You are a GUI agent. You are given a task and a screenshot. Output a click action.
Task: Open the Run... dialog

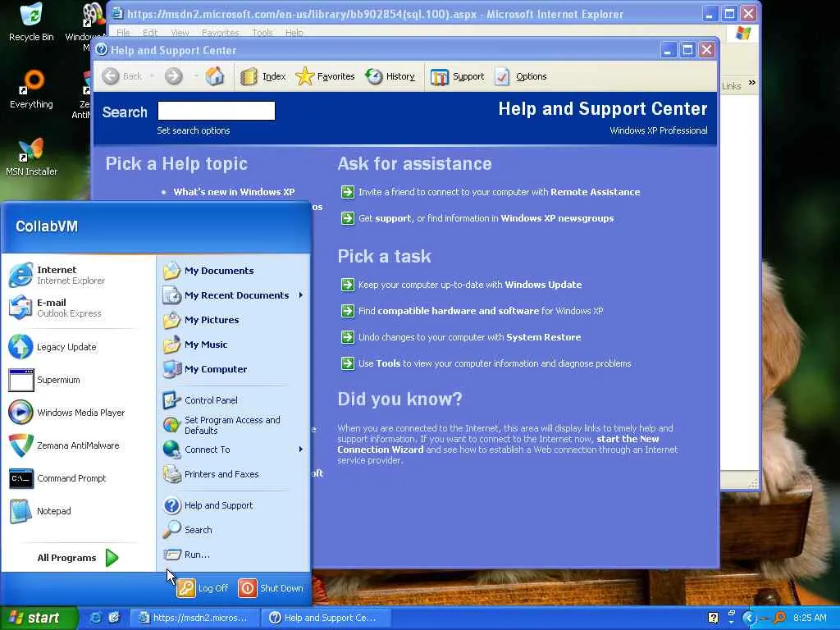[x=234, y=555]
